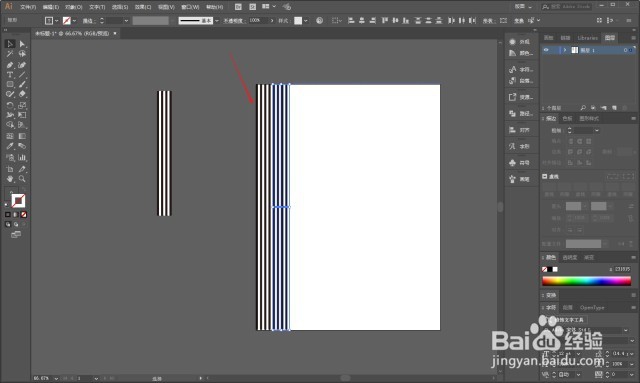
Task: Open the stroke weight dropdown in control bar
Action: (126, 20)
